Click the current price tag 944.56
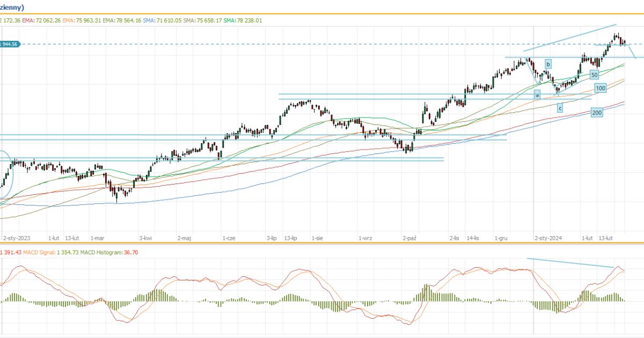The image size is (644, 338). click(10, 44)
